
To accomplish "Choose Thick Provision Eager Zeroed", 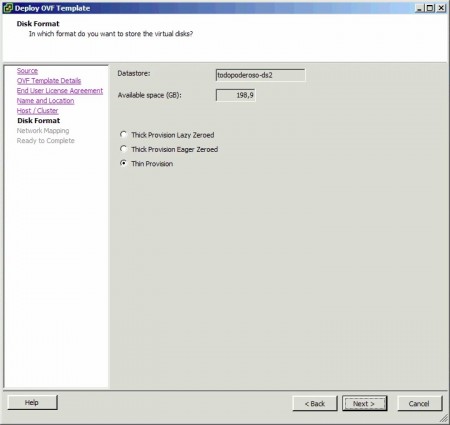I will click(x=123, y=149).
